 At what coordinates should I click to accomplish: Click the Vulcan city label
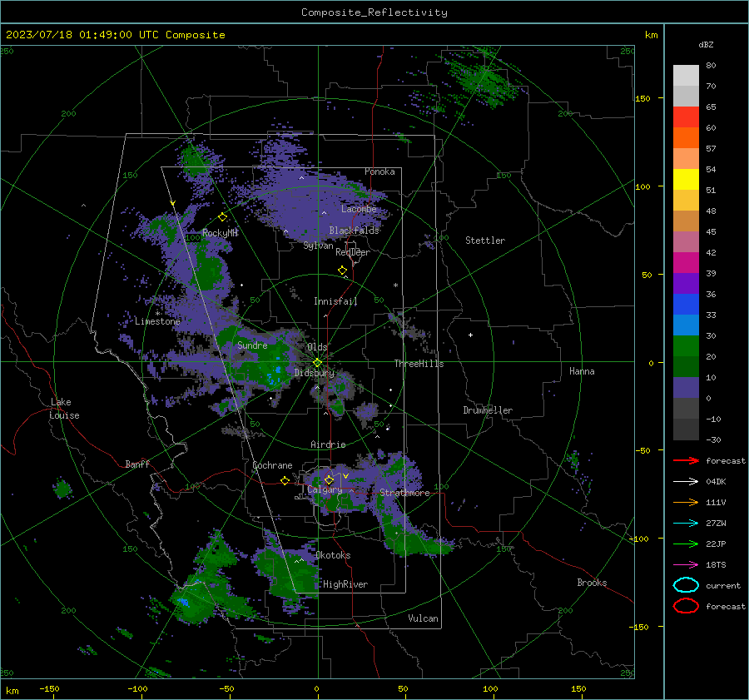(x=424, y=618)
